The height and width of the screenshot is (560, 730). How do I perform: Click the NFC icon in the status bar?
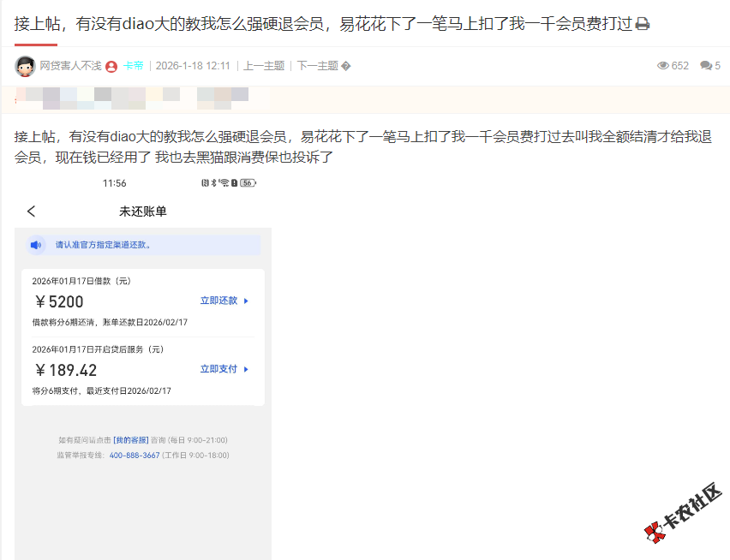coord(205,182)
